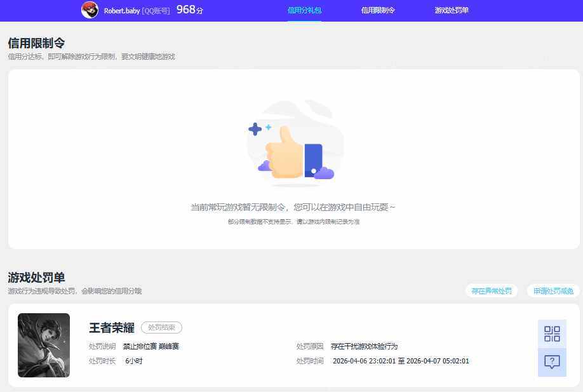Click the 当前常玩游戏暂无限制令 message

point(293,207)
